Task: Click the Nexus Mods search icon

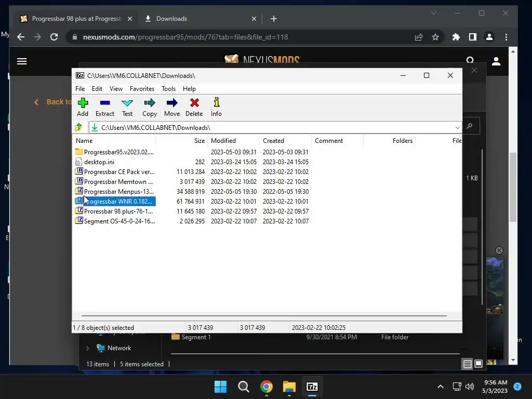Action: (470, 61)
